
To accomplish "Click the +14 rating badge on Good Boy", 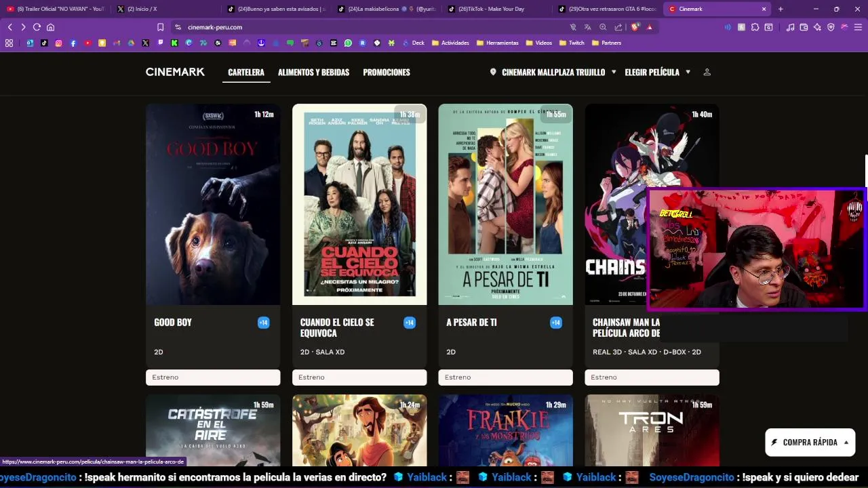I will pyautogui.click(x=263, y=323).
